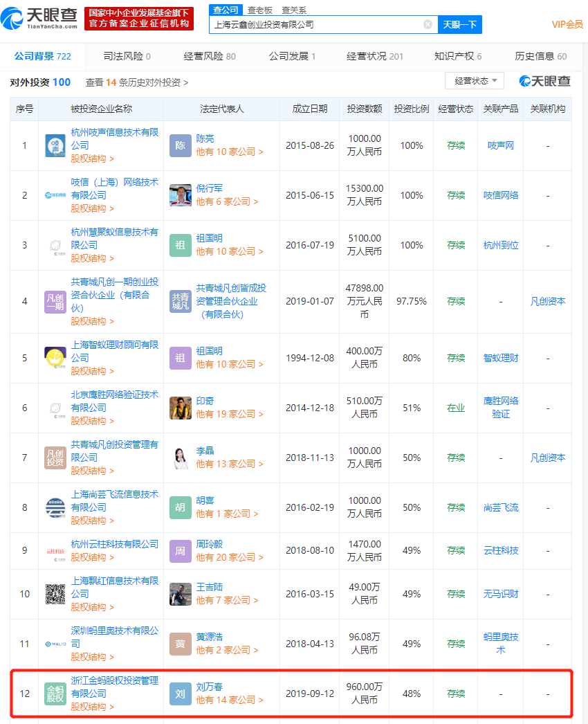Expand 股权结构 for 北京鹰胜网络验证技术
The width and height of the screenshot is (588, 724).
coord(92,421)
